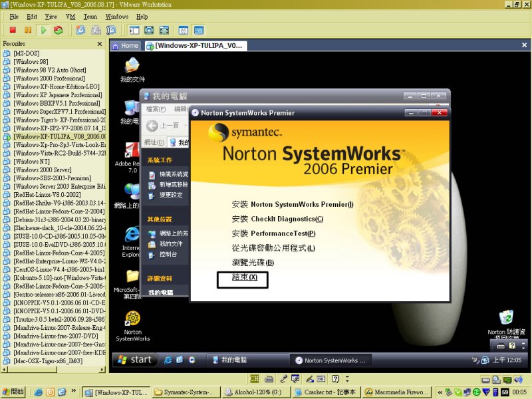Click the volume speaker icon in VMware status bar

point(519,380)
